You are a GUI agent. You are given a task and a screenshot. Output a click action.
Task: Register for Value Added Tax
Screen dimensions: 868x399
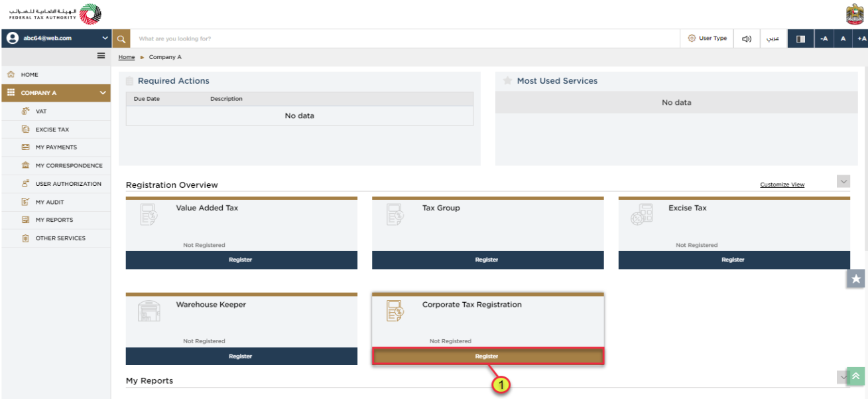[x=241, y=260]
